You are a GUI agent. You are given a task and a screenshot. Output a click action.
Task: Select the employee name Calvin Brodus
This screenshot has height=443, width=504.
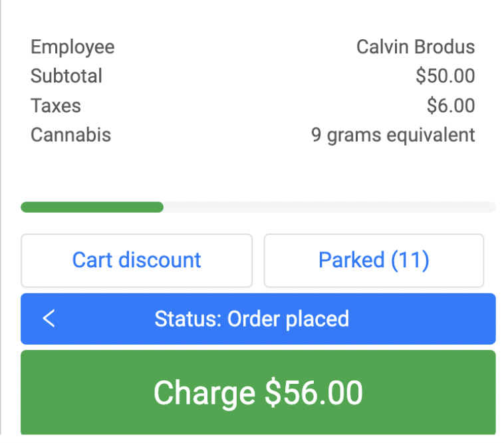[416, 47]
